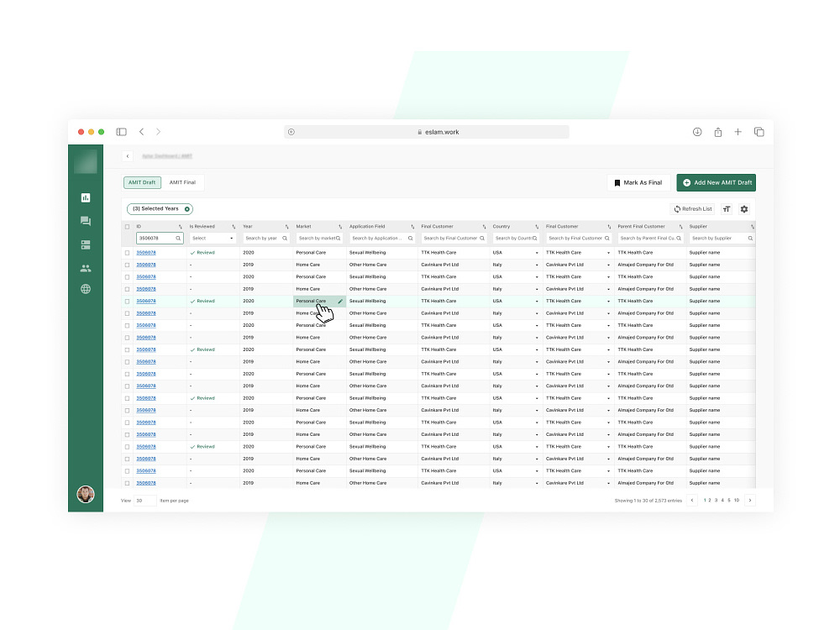Sort table by ID column
This screenshot has height=630, width=840.
click(x=180, y=227)
